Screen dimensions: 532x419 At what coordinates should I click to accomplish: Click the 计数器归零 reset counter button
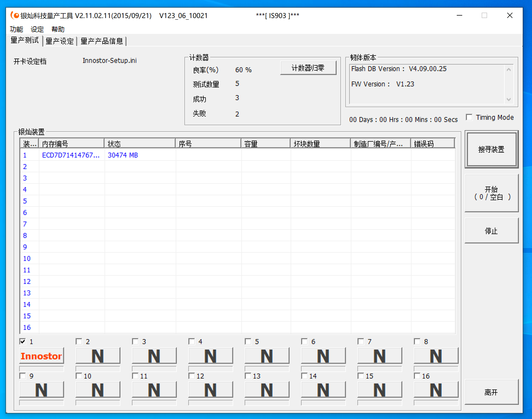pos(308,68)
